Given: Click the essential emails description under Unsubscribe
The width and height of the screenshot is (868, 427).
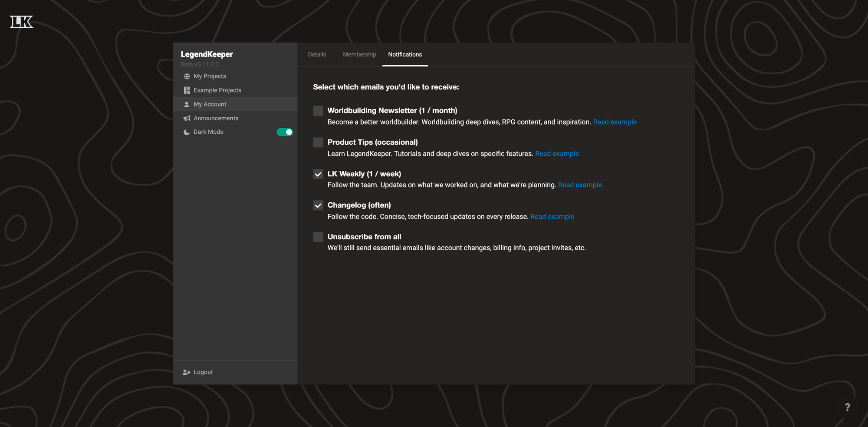Looking at the screenshot, I should pos(457,248).
